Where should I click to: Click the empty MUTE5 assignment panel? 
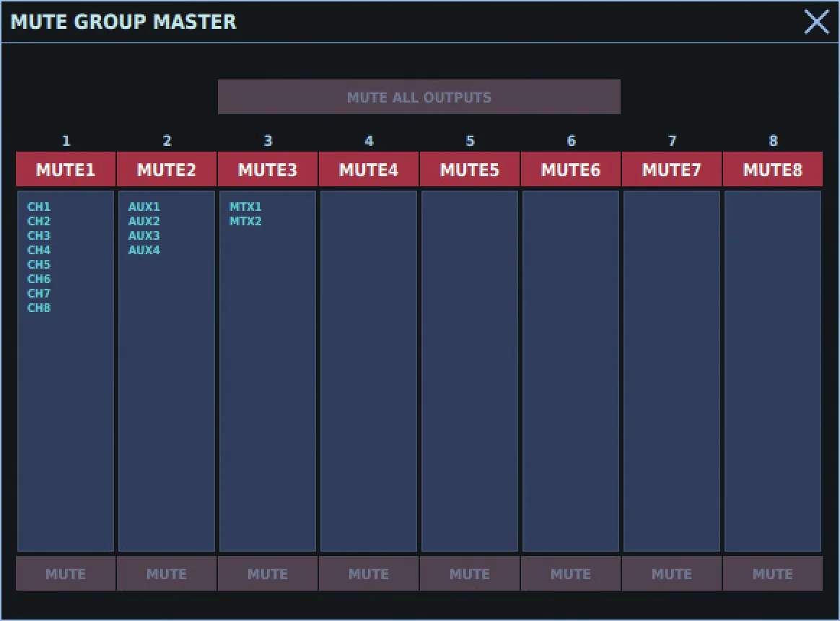470,371
